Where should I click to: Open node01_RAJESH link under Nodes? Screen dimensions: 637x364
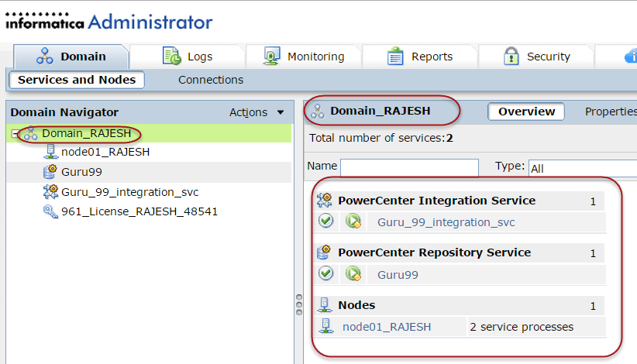point(387,327)
